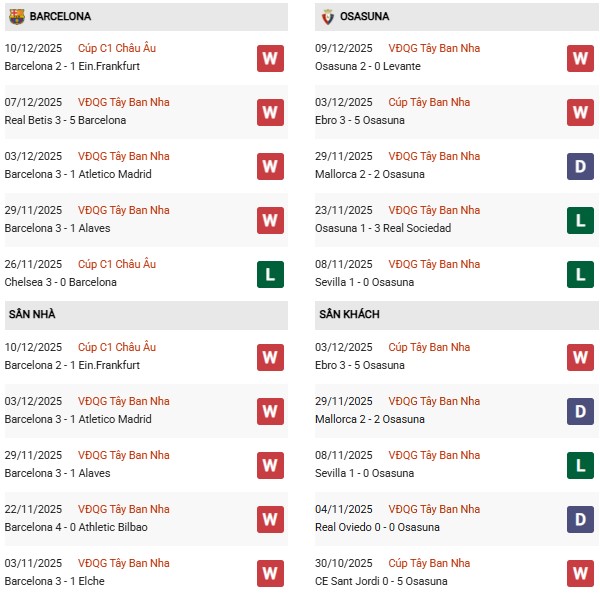Click W badge for CE Sant Jordi 0-5 Osasuna
600x596 pixels.
(x=580, y=573)
